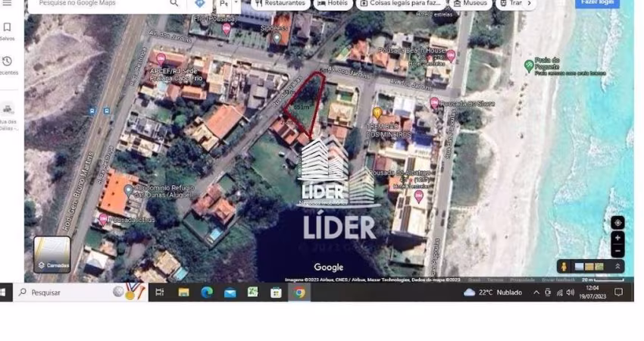
Task: Select the Coisas legais para fazer chip
Action: pos(401,3)
